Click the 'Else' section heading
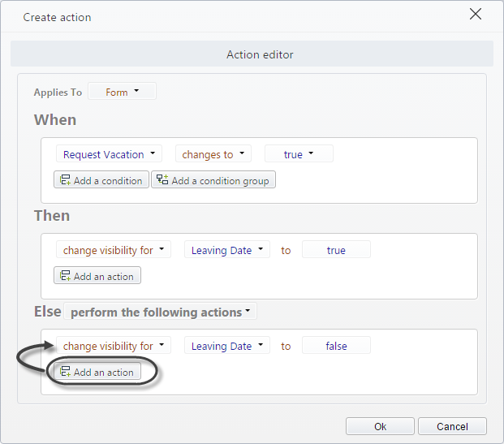The image size is (504, 444). (x=48, y=311)
